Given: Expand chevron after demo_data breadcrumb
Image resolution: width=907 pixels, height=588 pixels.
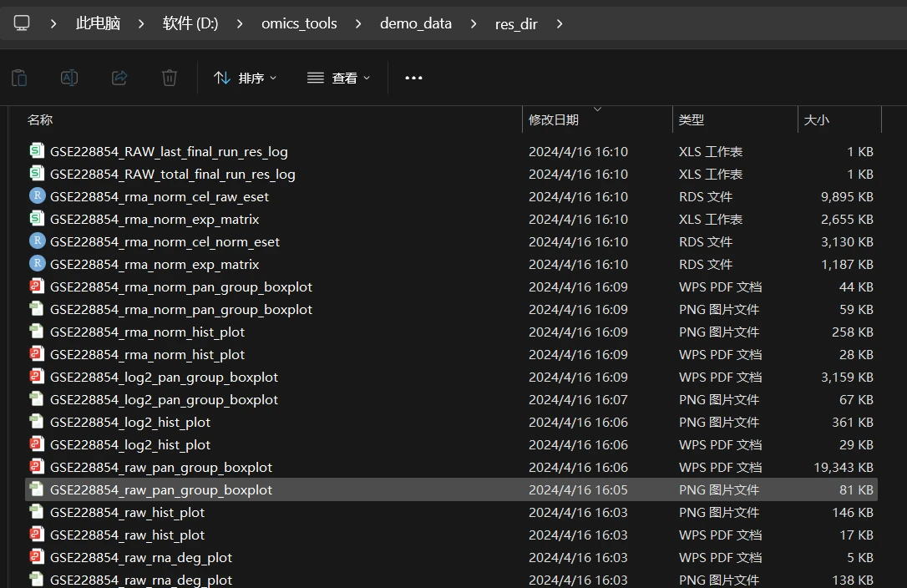Looking at the screenshot, I should tap(474, 23).
